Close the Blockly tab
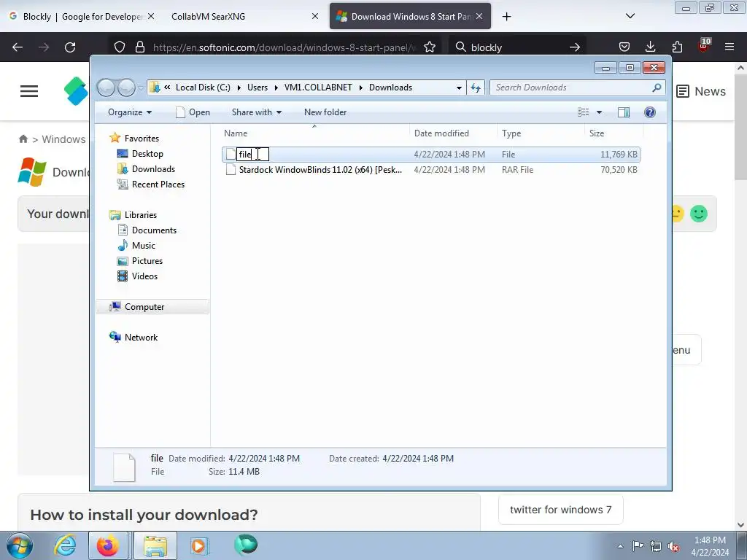The width and height of the screenshot is (747, 560). 150,16
